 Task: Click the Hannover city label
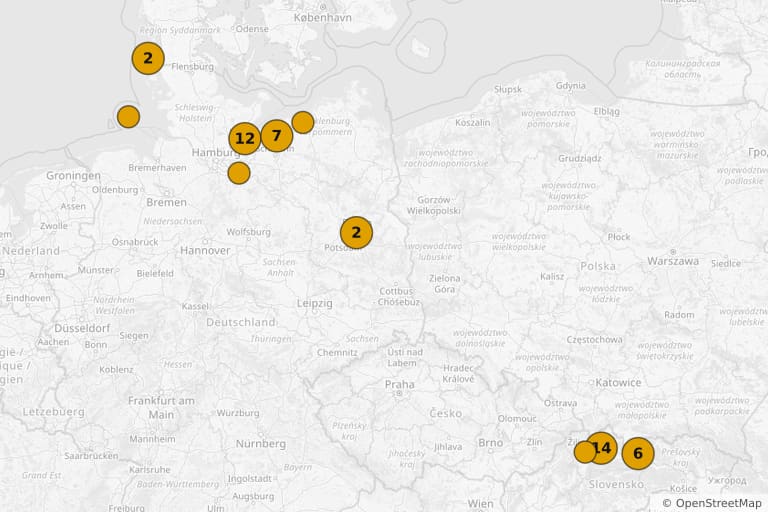[x=205, y=250]
